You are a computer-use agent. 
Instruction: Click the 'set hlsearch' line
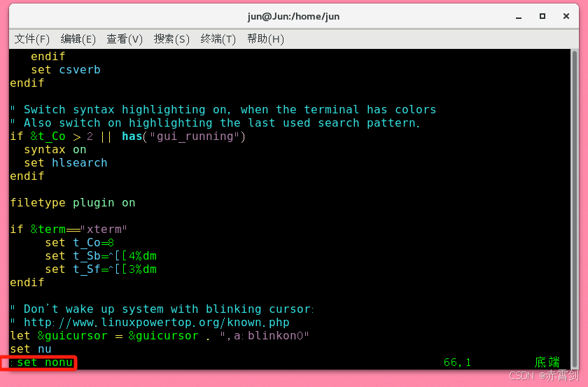pos(66,163)
